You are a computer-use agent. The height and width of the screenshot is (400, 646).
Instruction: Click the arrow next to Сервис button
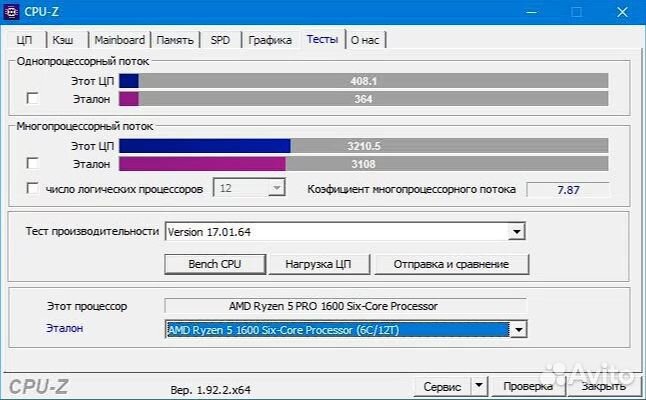[479, 386]
